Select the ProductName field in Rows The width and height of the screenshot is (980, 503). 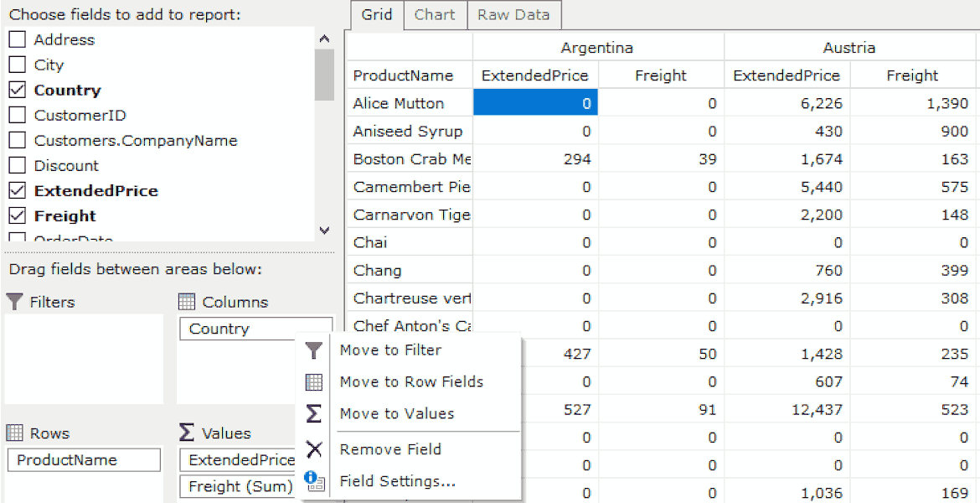click(x=84, y=460)
